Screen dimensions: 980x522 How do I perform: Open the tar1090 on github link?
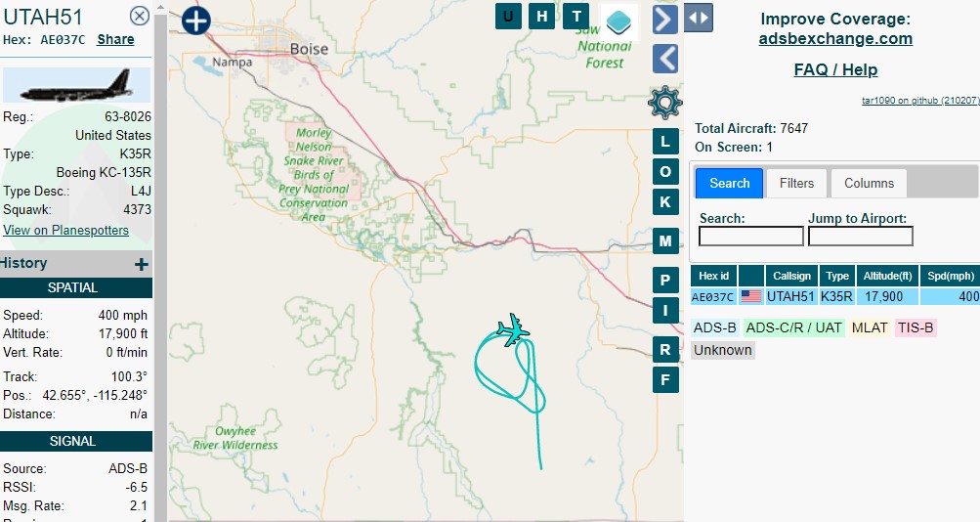pyautogui.click(x=920, y=100)
